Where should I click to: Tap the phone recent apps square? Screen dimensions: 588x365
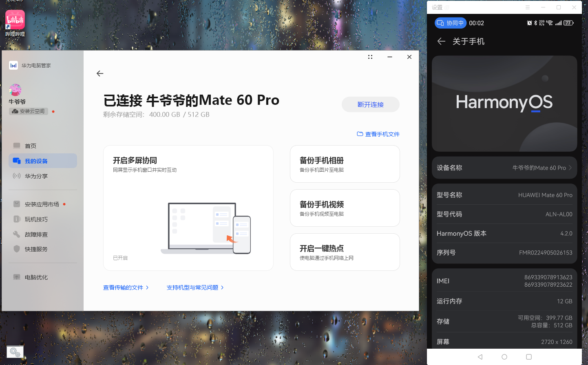pos(529,357)
